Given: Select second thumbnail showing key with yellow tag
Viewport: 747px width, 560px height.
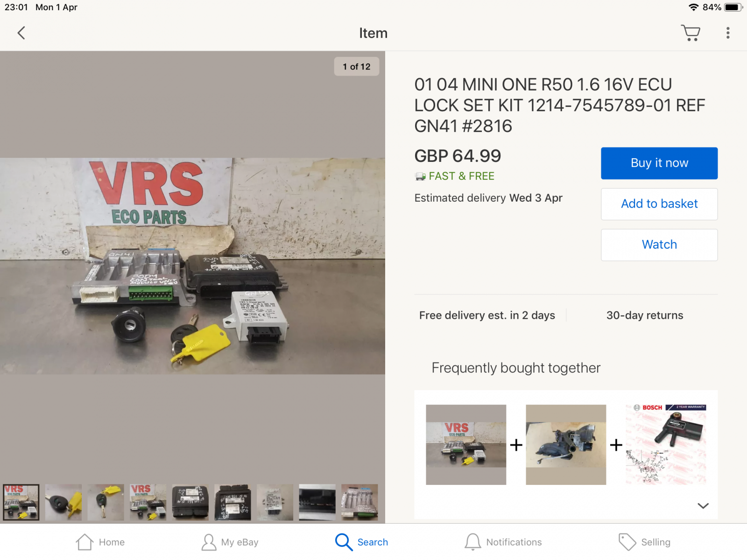Looking at the screenshot, I should click(x=63, y=502).
